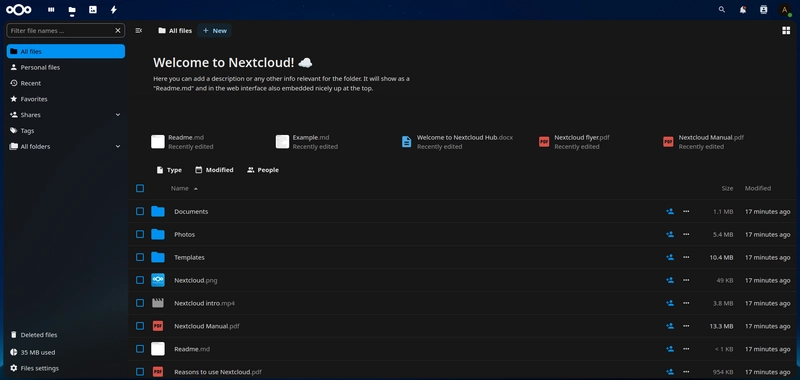The height and width of the screenshot is (380, 800).
Task: Check the Documents folder checkbox
Action: [140, 211]
